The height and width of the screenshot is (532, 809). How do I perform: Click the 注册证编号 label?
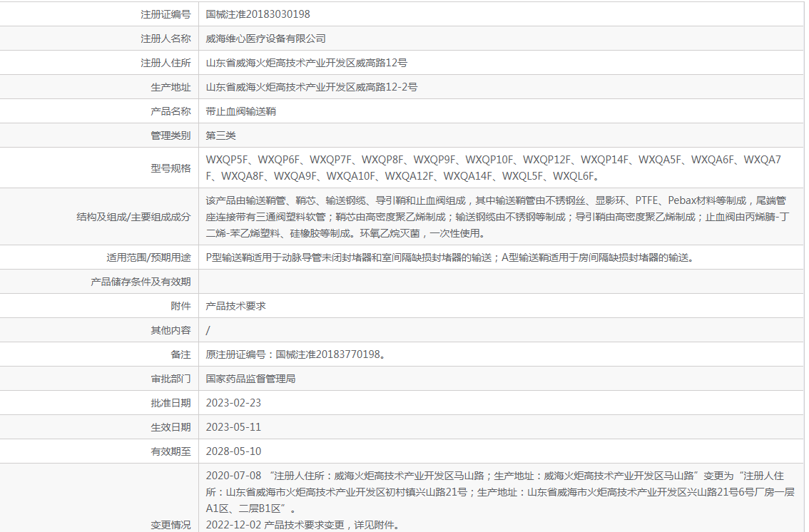166,14
